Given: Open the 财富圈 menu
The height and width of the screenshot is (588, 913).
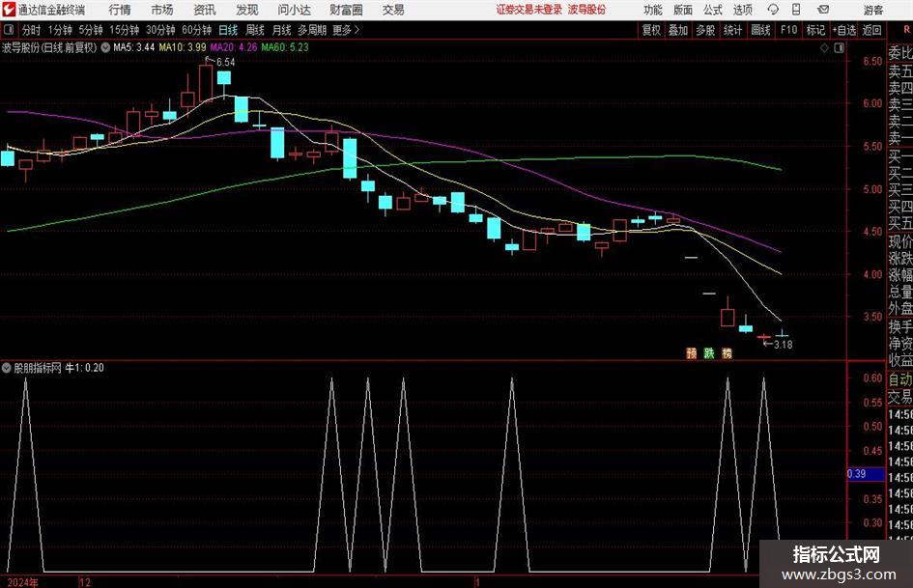Looking at the screenshot, I should 346,10.
